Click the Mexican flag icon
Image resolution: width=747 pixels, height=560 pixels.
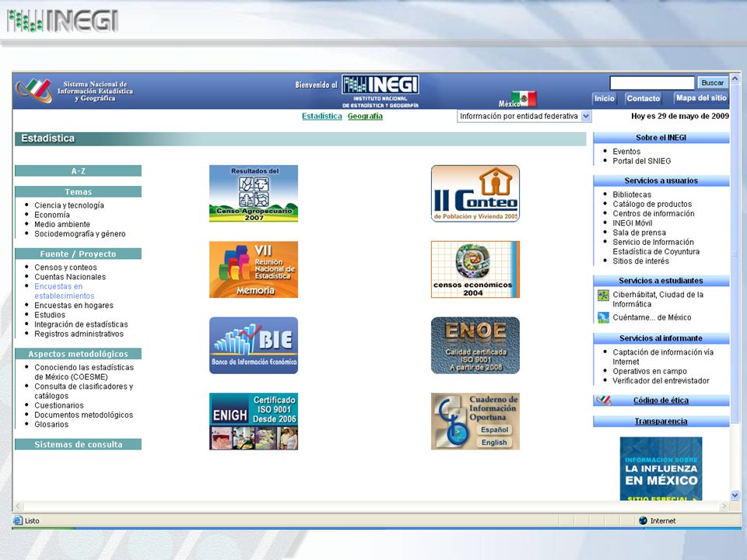524,99
